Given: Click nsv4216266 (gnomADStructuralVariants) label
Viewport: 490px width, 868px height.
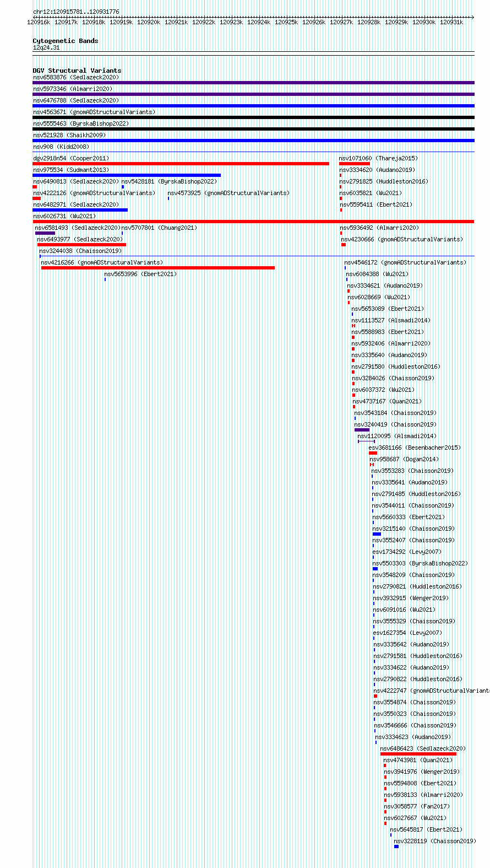Looking at the screenshot, I should coord(102,263).
